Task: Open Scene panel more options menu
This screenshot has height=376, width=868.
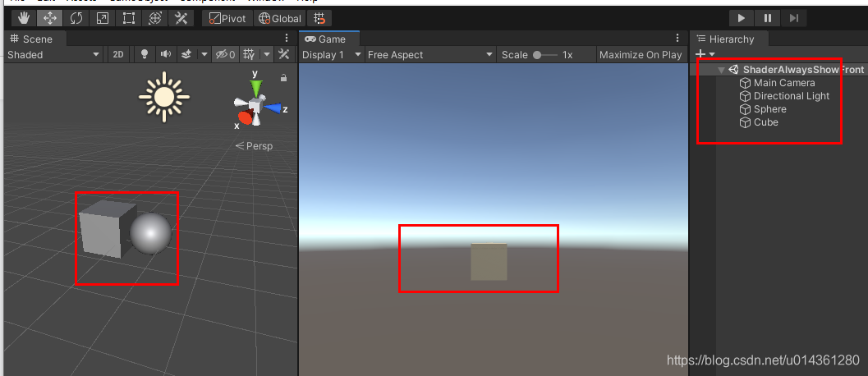Action: pos(287,39)
